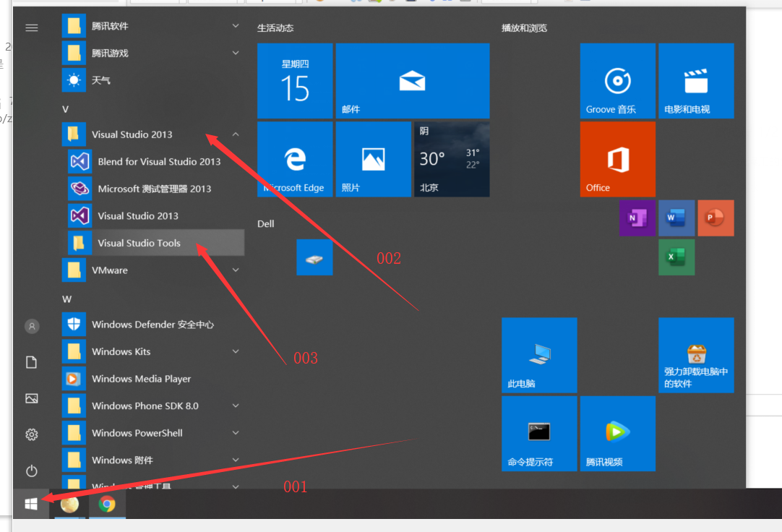782x532 pixels.
Task: Open Windows Defender 安全中心
Action: (152, 324)
